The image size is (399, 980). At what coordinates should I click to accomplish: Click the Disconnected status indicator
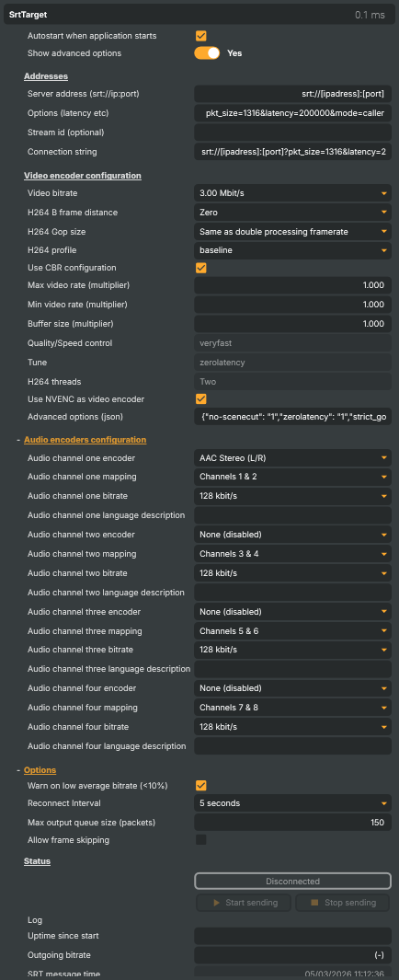293,882
